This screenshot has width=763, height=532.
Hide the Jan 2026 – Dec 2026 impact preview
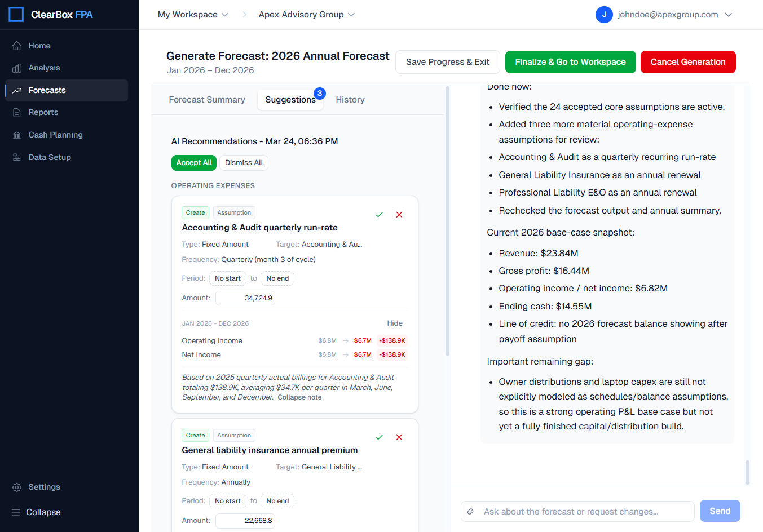pos(395,323)
